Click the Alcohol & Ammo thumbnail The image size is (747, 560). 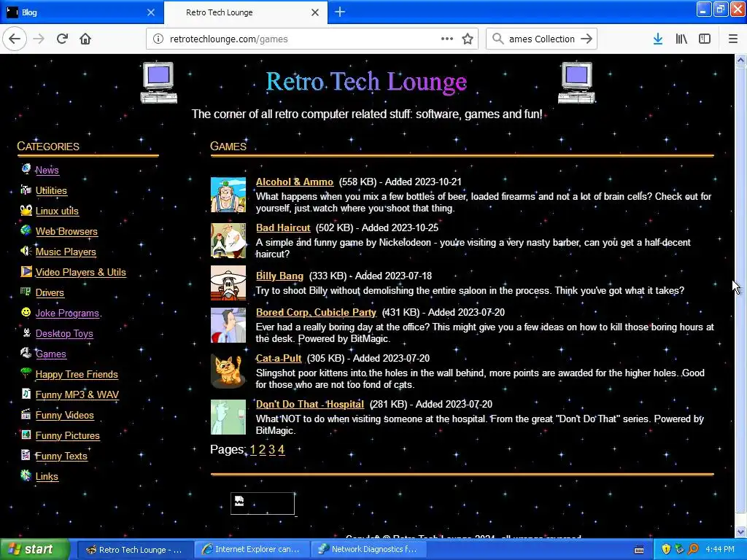(228, 195)
